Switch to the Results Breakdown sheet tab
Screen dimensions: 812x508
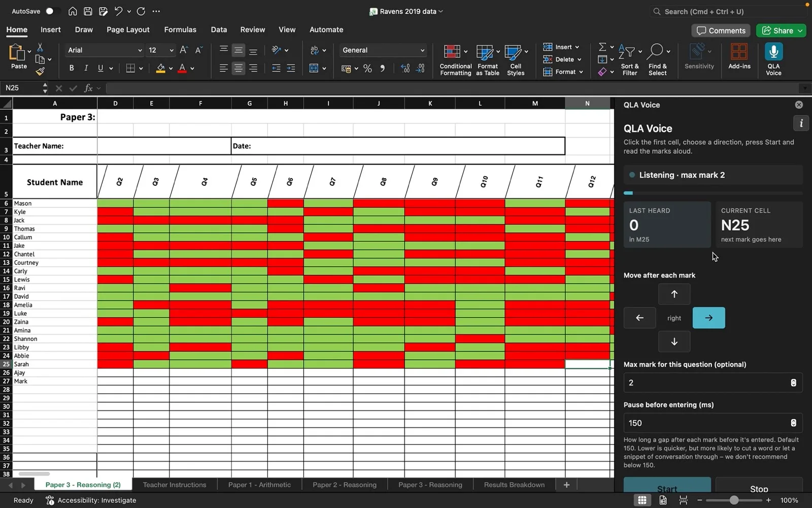[514, 485]
